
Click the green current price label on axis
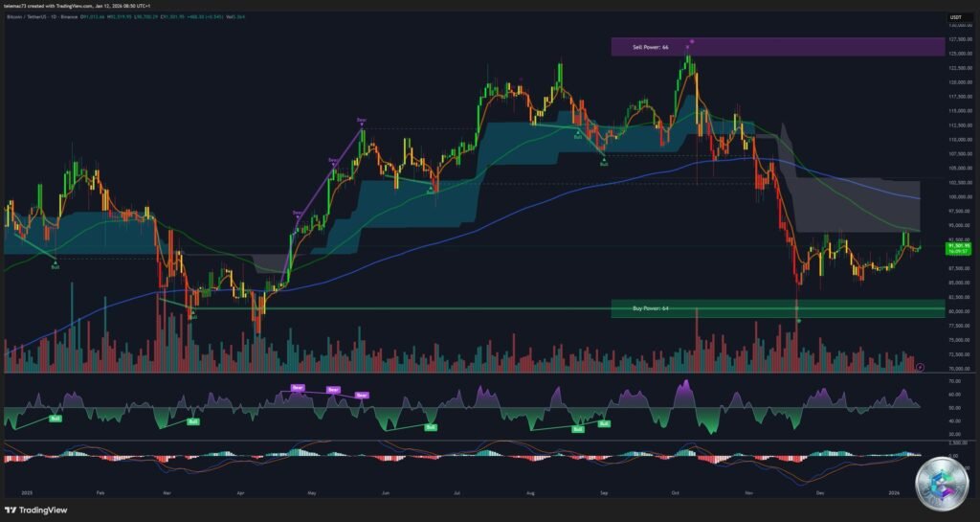click(959, 248)
